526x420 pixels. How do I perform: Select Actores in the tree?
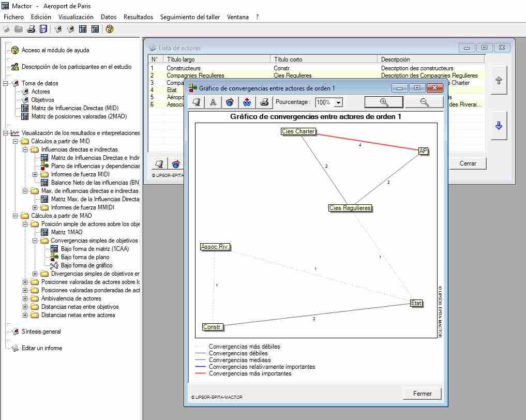click(40, 92)
